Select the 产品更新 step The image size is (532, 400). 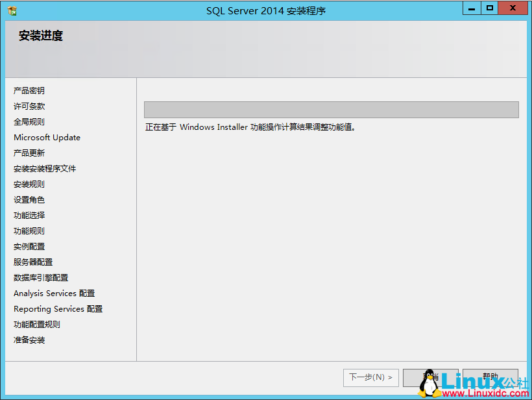28,153
